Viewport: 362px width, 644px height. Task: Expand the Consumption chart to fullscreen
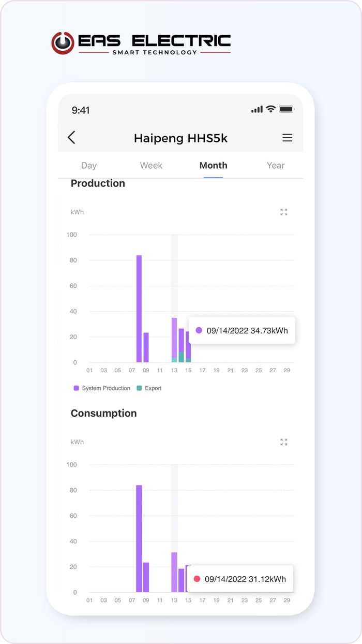coord(284,442)
